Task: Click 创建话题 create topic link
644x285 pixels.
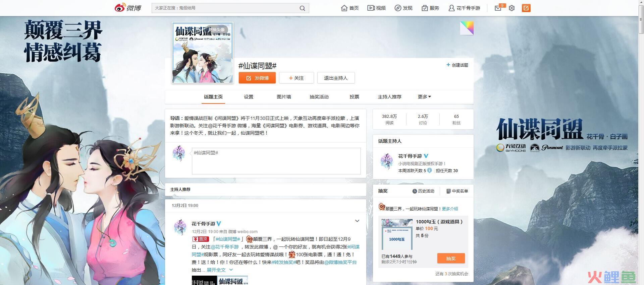Action: click(457, 65)
